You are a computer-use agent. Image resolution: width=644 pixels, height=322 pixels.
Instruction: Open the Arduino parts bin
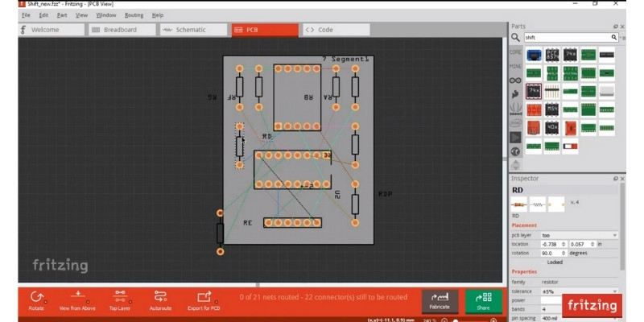515,80
